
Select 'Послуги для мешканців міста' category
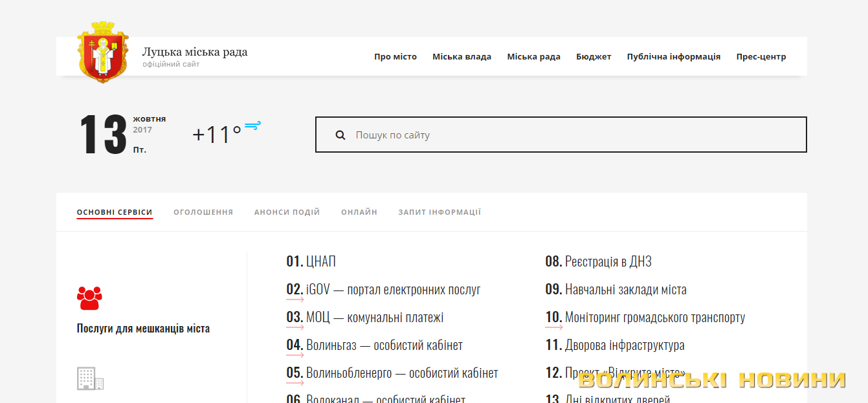click(x=143, y=329)
